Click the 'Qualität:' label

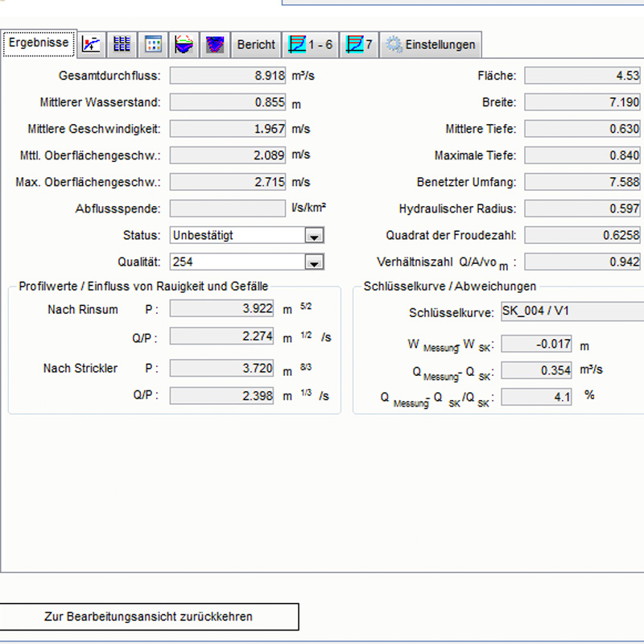(139, 262)
